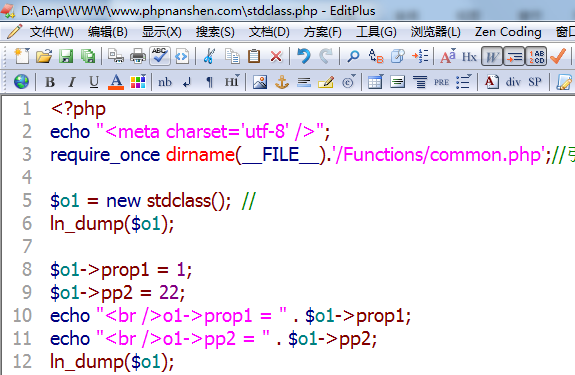This screenshot has height=375, width=575.
Task: Open the 编辑(B) menu
Action: pyautogui.click(x=107, y=32)
